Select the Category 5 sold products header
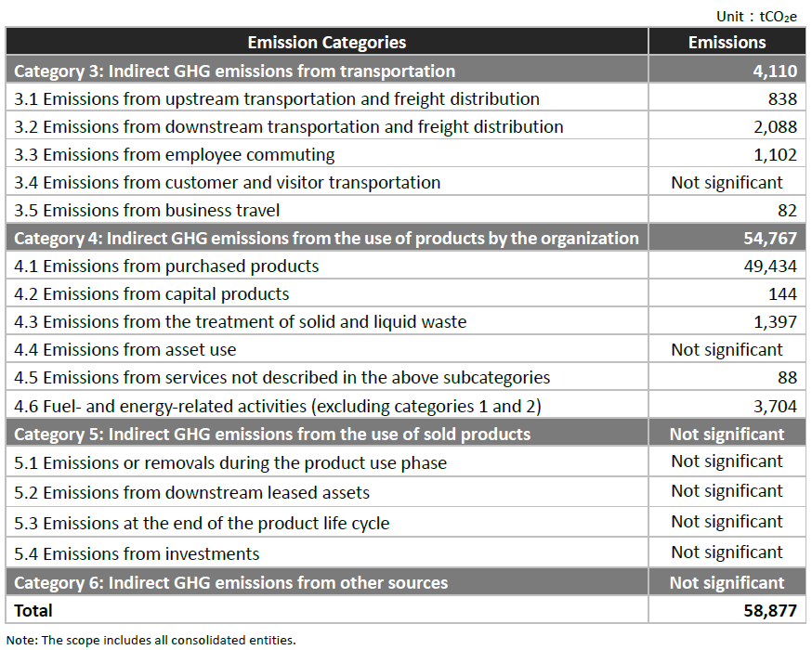This screenshot has height=650, width=812. pos(272,434)
